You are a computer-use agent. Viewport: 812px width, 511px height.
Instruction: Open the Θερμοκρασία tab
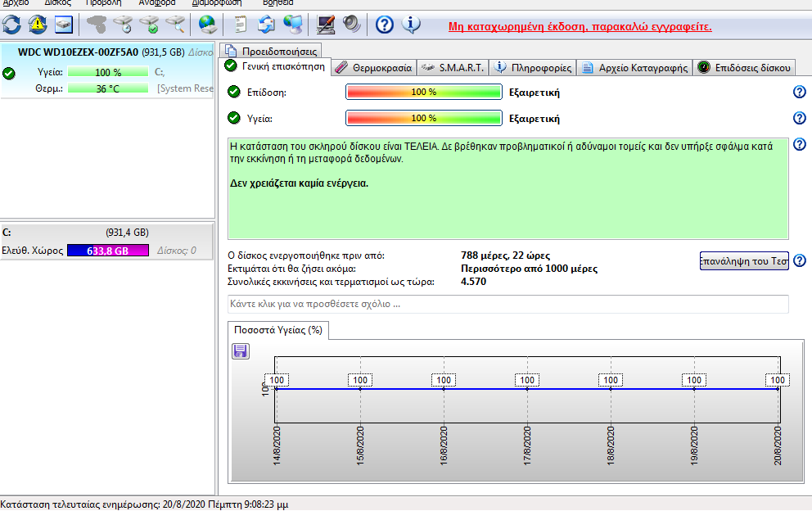click(374, 68)
